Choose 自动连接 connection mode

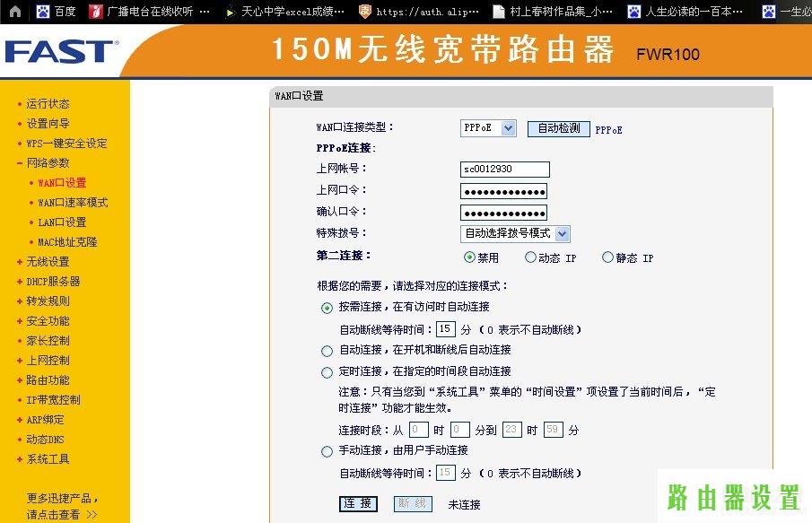[x=327, y=352]
